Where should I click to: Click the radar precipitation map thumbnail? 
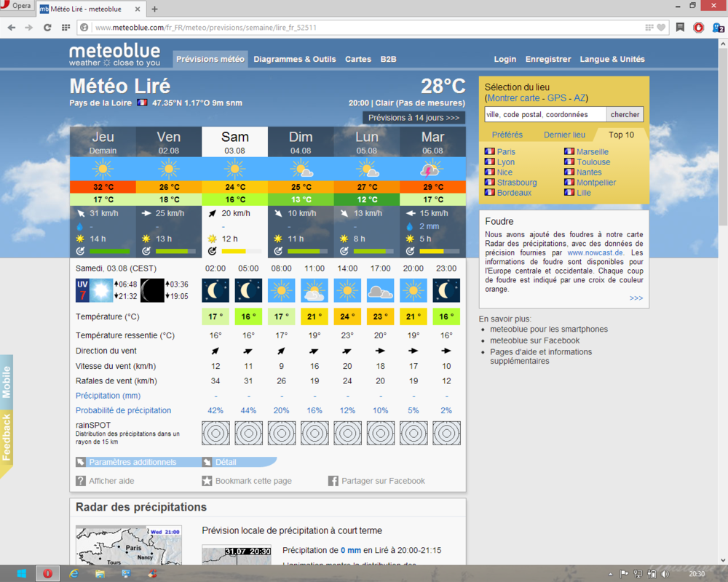129,546
